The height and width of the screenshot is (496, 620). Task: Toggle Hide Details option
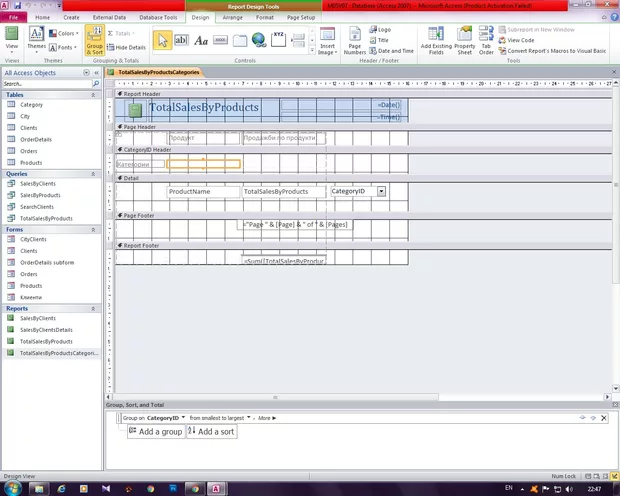(125, 47)
